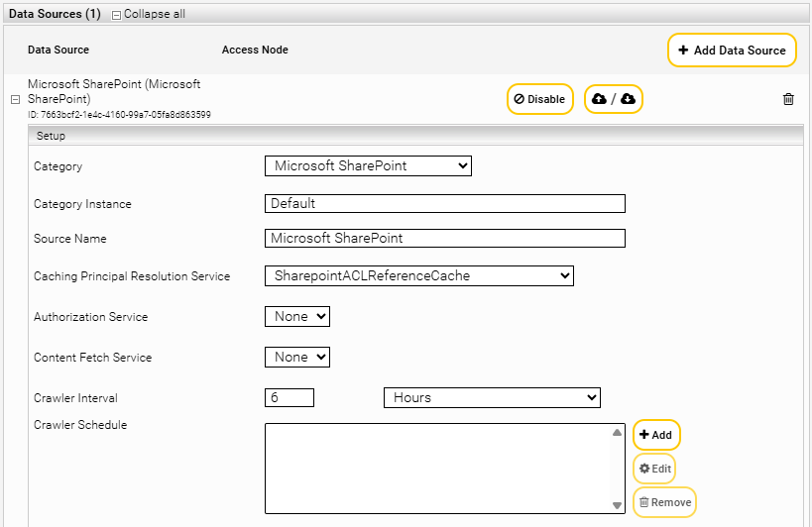Disable the Microsoft SharePoint data source
Screen dimensions: 812x527
point(539,99)
